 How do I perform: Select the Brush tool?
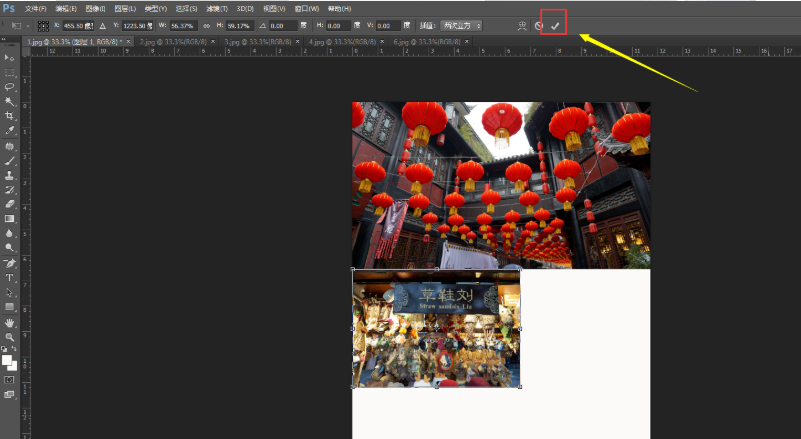[10, 160]
